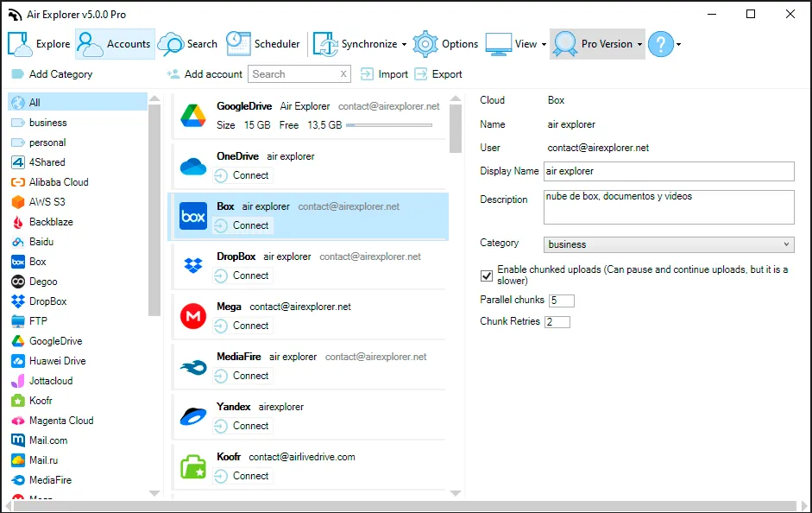Select Degoo in the sidebar
Screen dimensions: 812x513
pyautogui.click(x=78, y=282)
